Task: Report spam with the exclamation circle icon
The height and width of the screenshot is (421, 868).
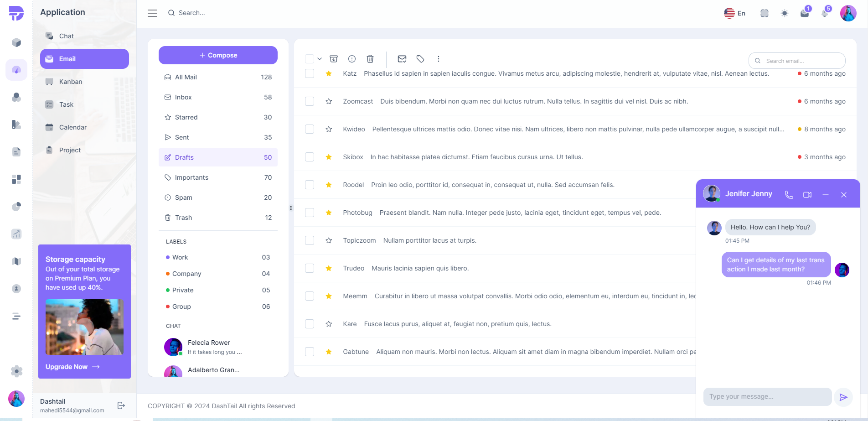Action: pos(351,59)
